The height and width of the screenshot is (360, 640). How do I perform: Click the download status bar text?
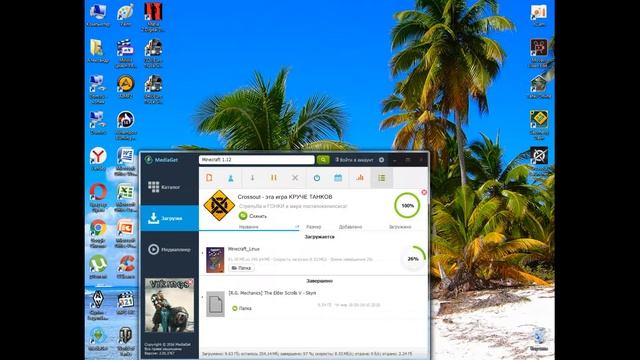coord(307,354)
